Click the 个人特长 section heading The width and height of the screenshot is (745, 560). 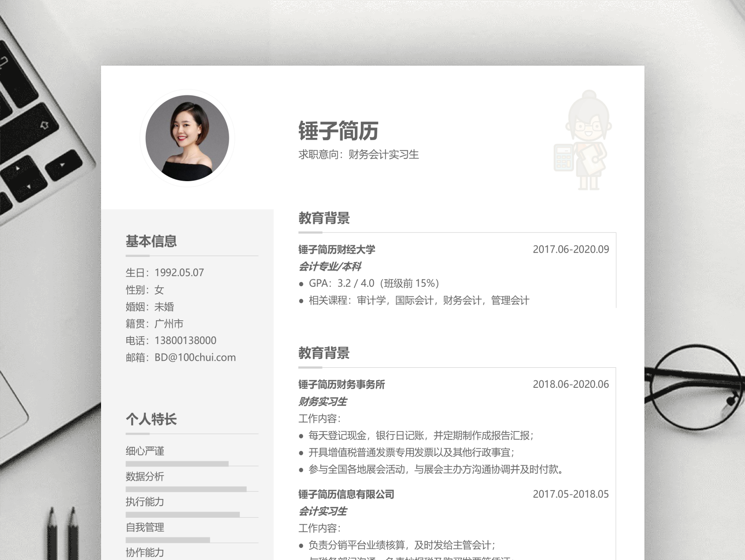(151, 419)
